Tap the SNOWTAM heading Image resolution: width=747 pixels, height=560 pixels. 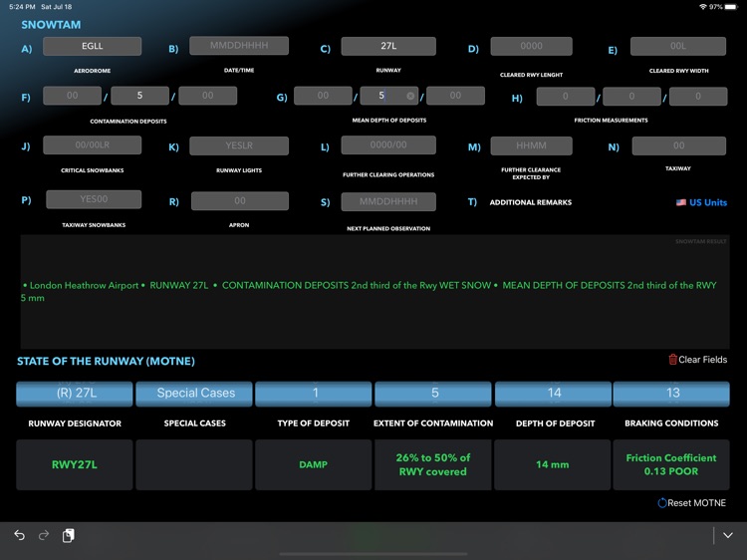pyautogui.click(x=51, y=25)
